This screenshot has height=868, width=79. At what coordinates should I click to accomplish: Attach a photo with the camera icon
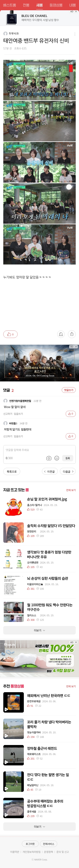click(49, 458)
